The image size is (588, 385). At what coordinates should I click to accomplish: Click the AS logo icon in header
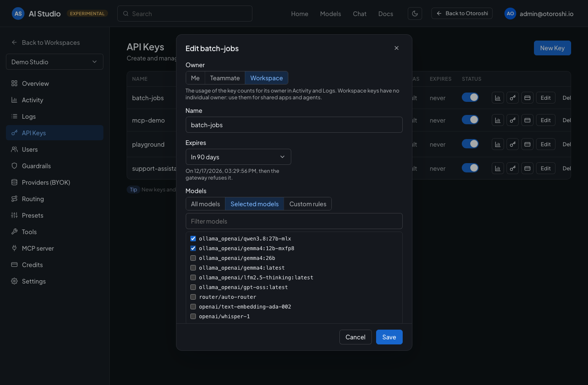(18, 14)
